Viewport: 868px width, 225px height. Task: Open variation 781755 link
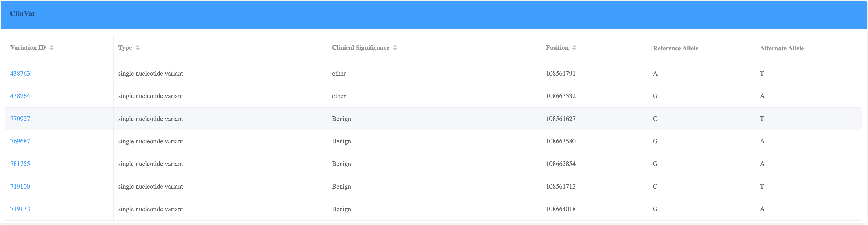tap(20, 164)
